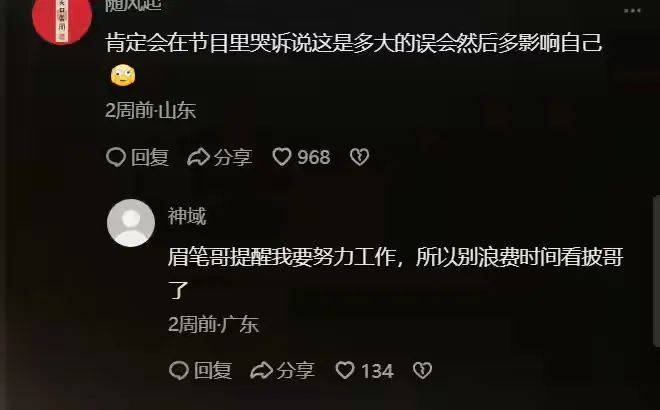Click the eye-roll emoji in top comment
The width and height of the screenshot is (660, 410).
pyautogui.click(x=123, y=75)
